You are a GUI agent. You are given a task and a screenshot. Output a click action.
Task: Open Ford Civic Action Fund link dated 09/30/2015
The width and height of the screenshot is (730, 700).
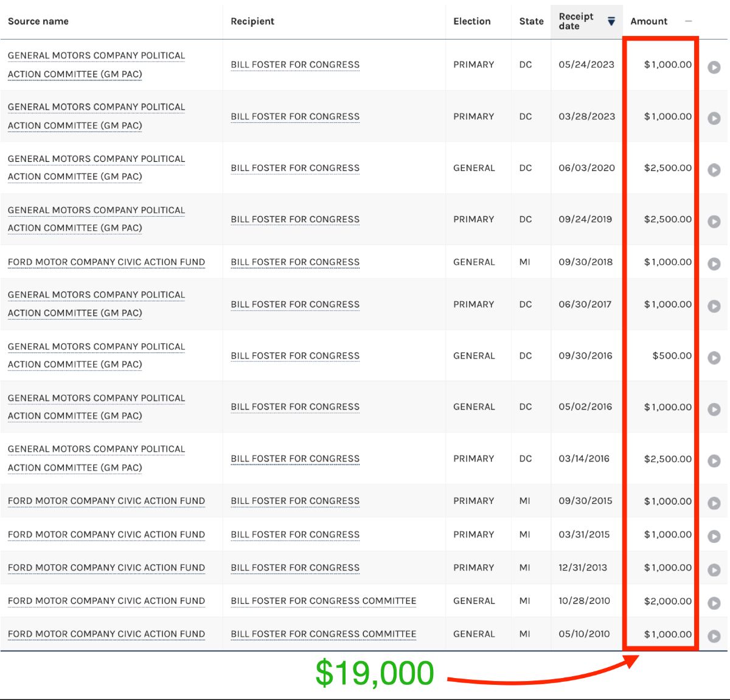(106, 501)
